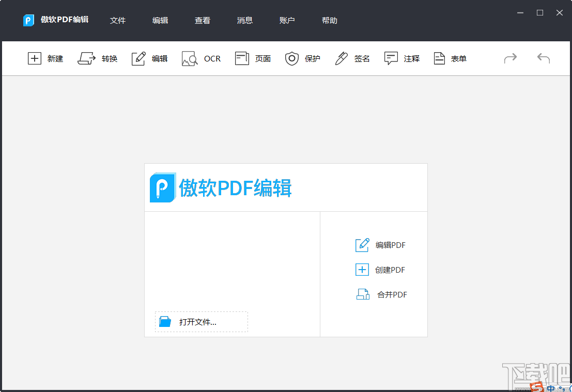This screenshot has height=392, width=572.
Task: Click the large P logo in welcome panel
Action: click(163, 187)
